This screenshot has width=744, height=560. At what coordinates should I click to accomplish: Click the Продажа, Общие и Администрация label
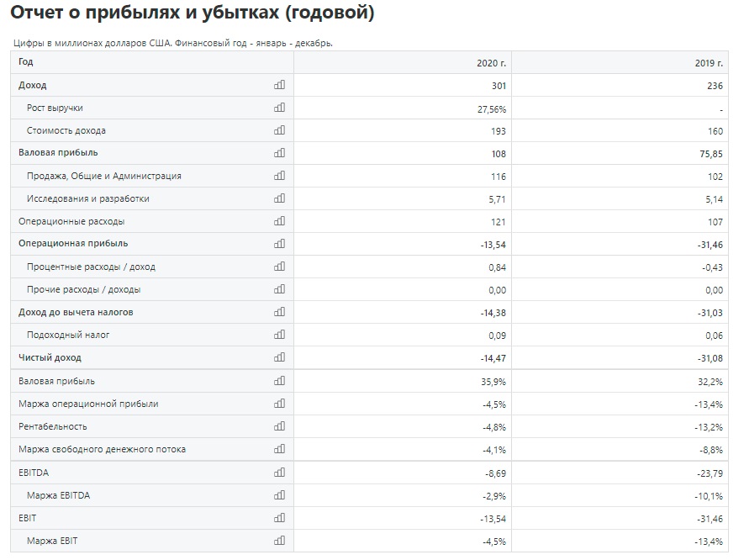(104, 176)
